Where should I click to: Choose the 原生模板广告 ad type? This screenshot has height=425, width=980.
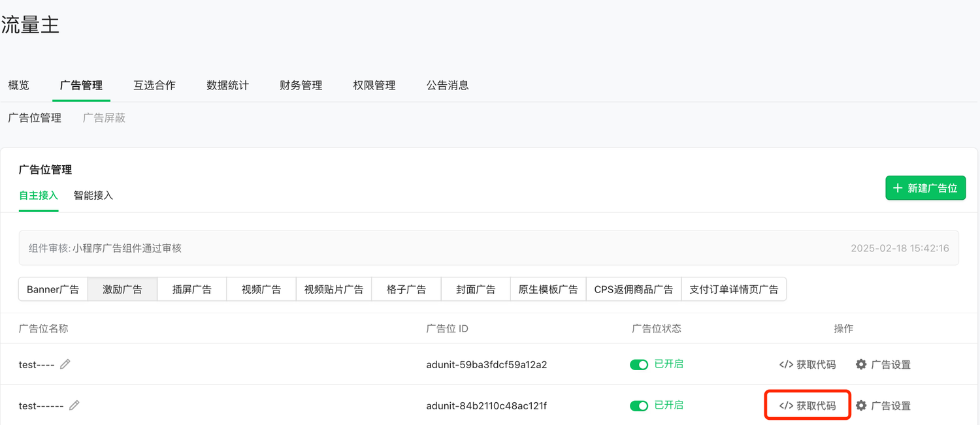[x=547, y=289]
